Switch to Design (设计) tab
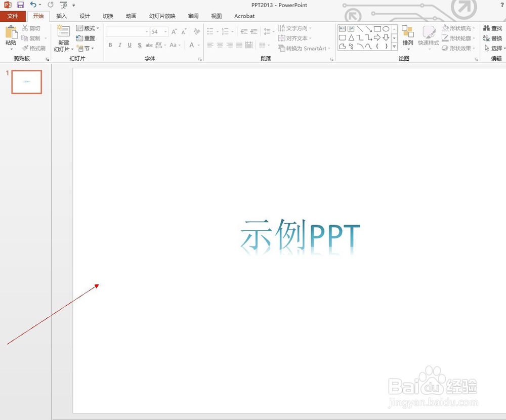This screenshot has height=420, width=506. point(85,16)
